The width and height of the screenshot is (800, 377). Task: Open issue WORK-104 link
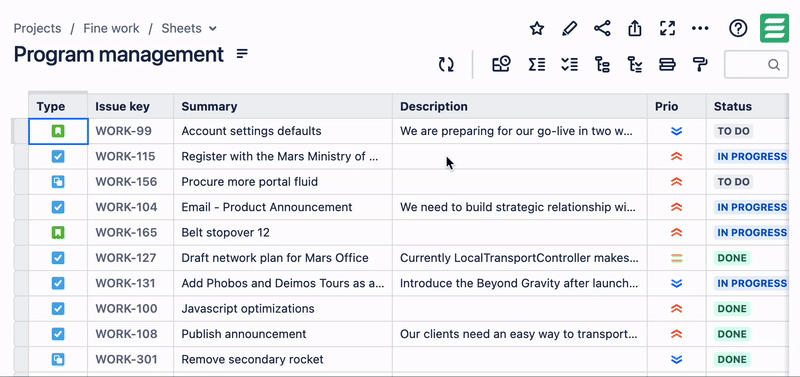coord(126,207)
